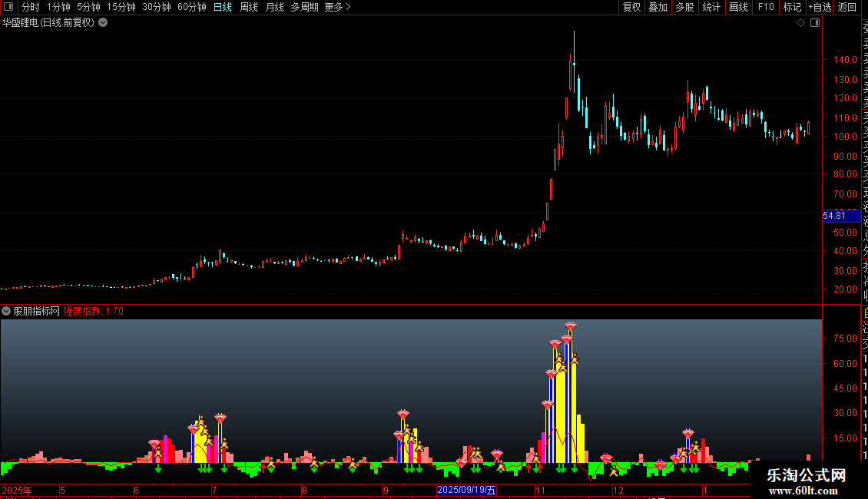Screen dimensions: 868x499
Task: Open F10 company information
Action: (x=766, y=7)
